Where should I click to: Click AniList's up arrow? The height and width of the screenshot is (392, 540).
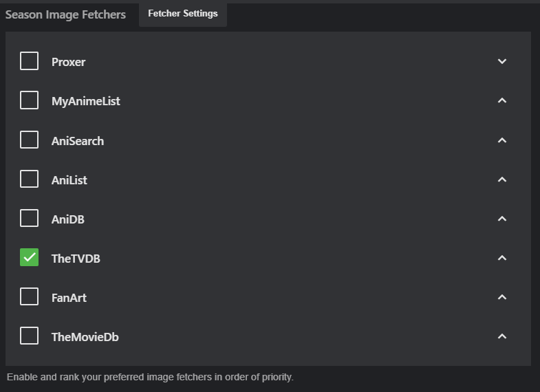[x=502, y=179]
